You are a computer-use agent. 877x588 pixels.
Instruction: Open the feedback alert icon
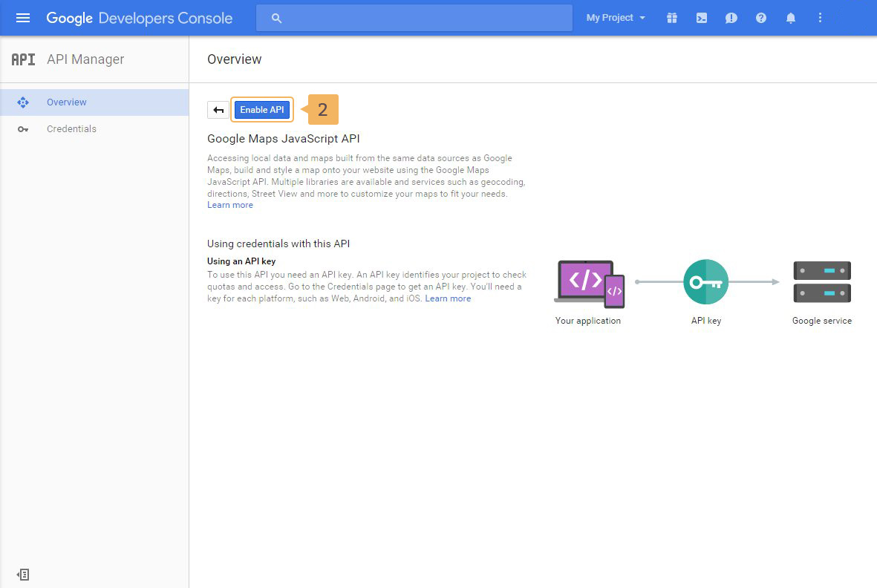point(731,18)
